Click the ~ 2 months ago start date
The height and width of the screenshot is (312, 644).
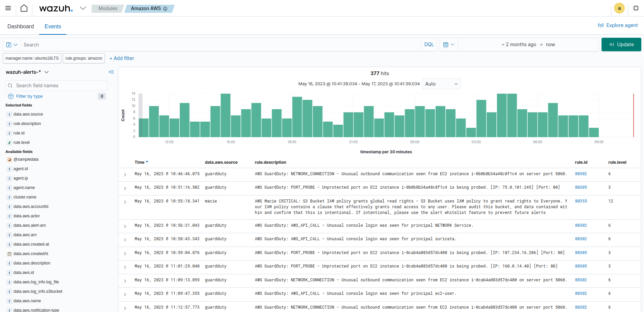pos(519,44)
